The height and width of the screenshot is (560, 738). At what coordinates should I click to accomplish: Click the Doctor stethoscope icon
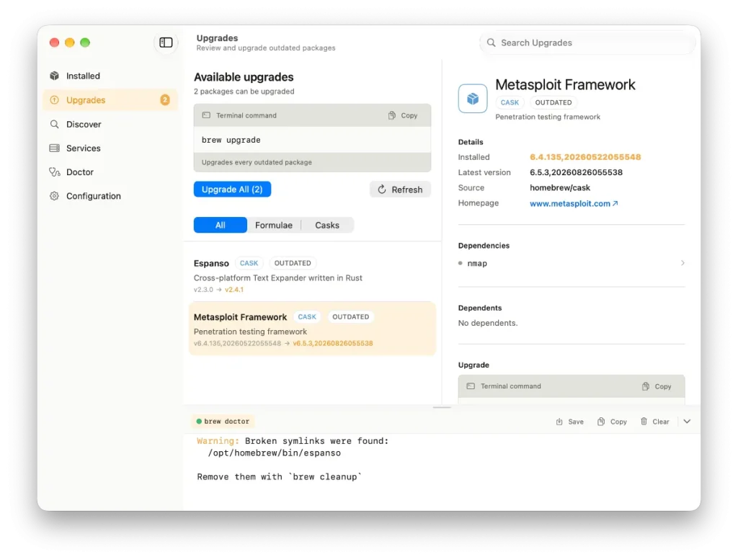tap(55, 172)
